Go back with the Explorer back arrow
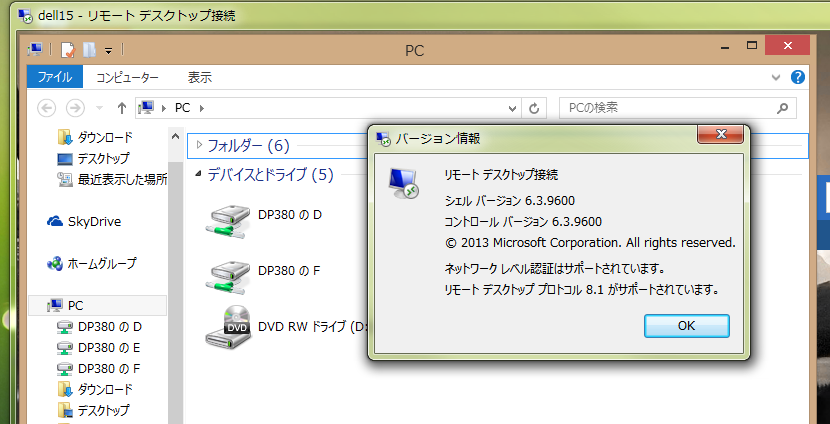830x424 pixels. (x=47, y=108)
